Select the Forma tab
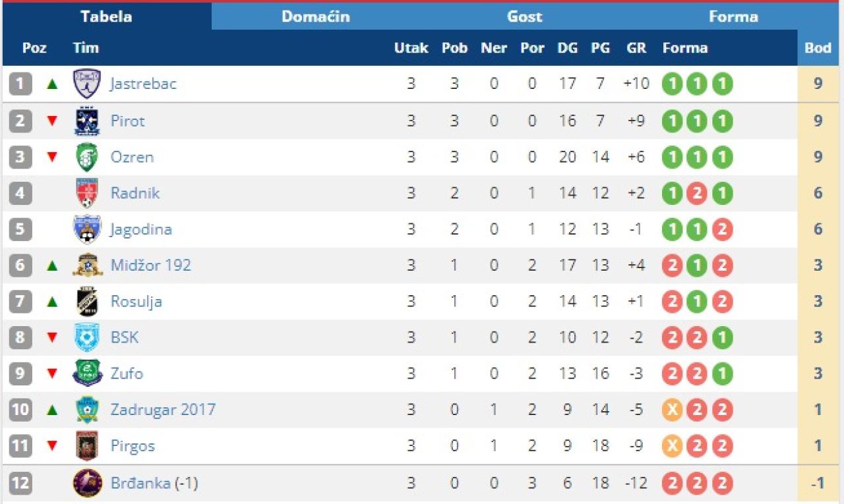This screenshot has width=844, height=504. click(733, 16)
